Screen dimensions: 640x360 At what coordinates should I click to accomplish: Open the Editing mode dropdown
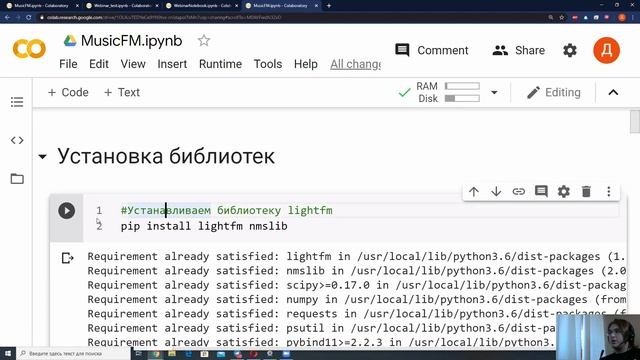click(x=554, y=92)
